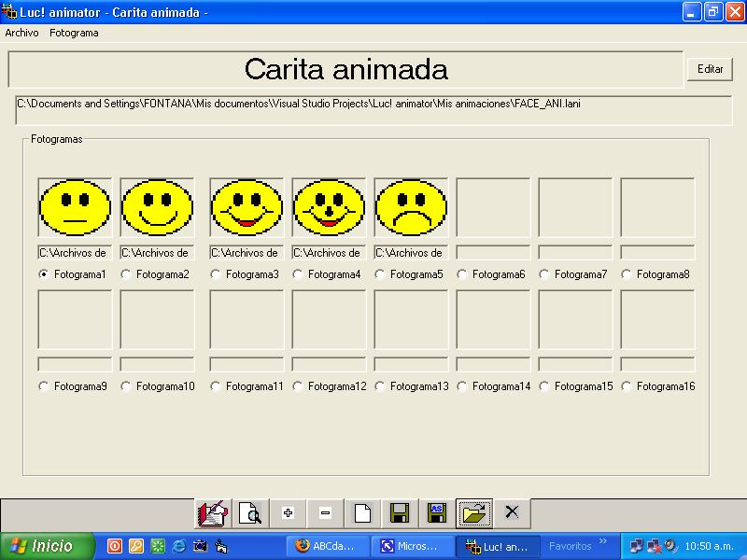Click the X close toolbar icon
747x560 pixels.
(512, 512)
